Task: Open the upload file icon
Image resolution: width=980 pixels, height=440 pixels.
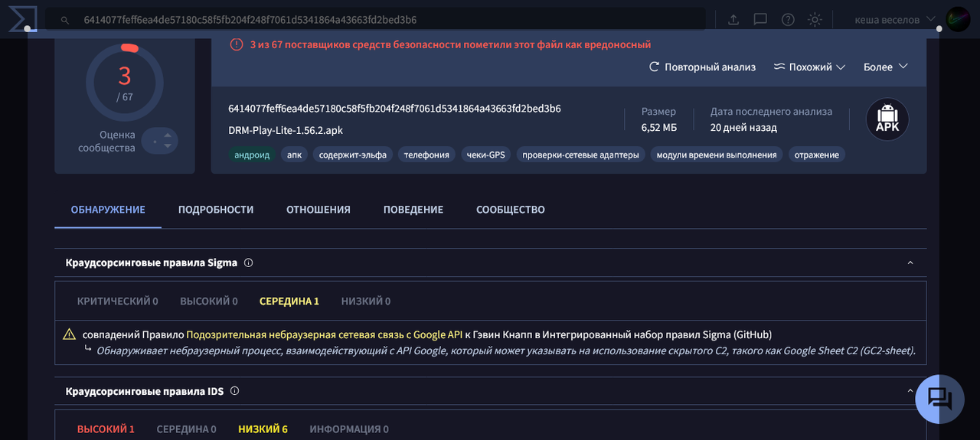Action: 733,20
